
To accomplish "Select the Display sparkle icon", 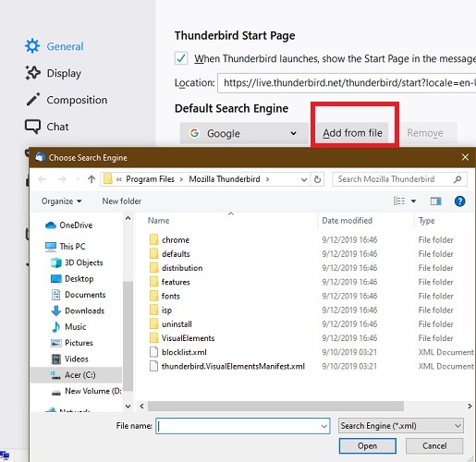I will pos(32,73).
